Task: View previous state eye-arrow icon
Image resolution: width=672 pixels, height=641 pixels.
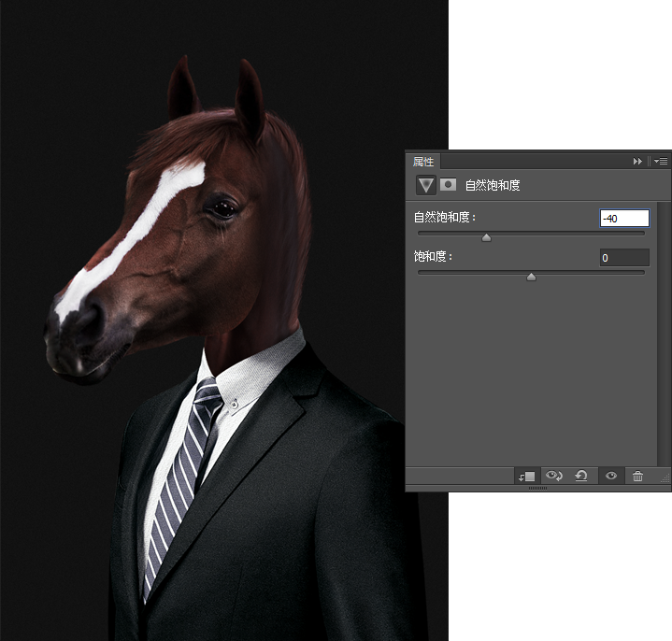Action: [553, 476]
